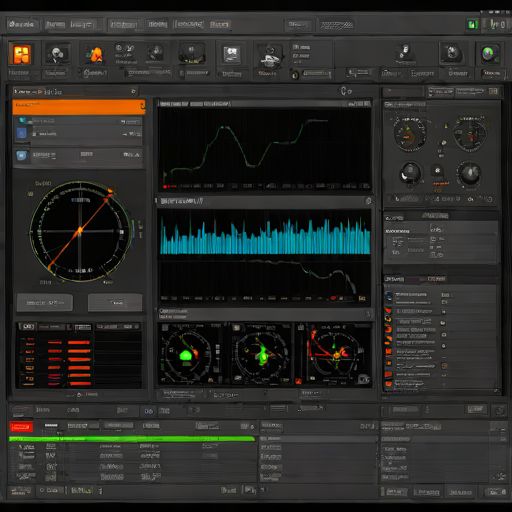512x512 pixels.
Task: Click the small grid icon atop the right panel
Action: tap(494, 91)
